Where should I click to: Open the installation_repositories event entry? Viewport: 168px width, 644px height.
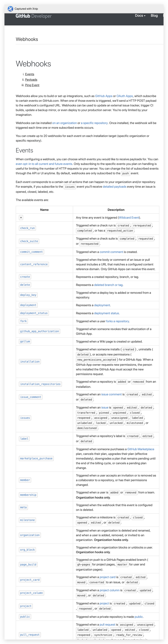(40, 384)
